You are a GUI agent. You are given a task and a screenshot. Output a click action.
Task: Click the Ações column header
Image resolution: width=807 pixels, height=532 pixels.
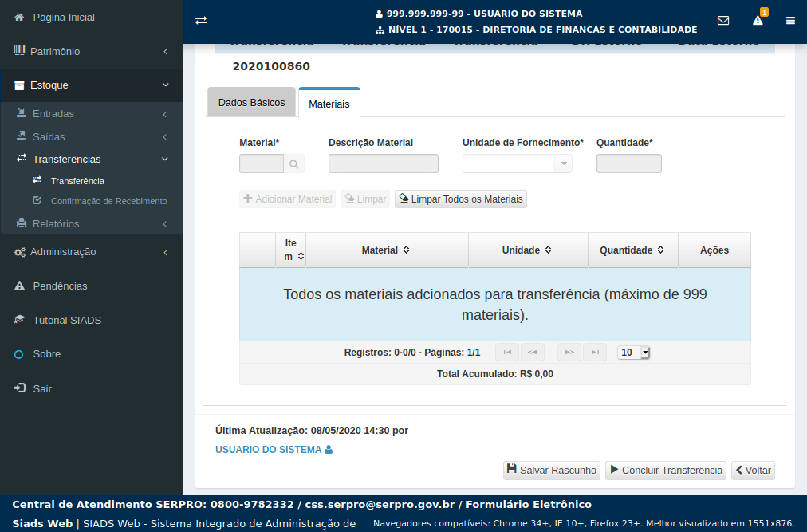click(x=714, y=250)
